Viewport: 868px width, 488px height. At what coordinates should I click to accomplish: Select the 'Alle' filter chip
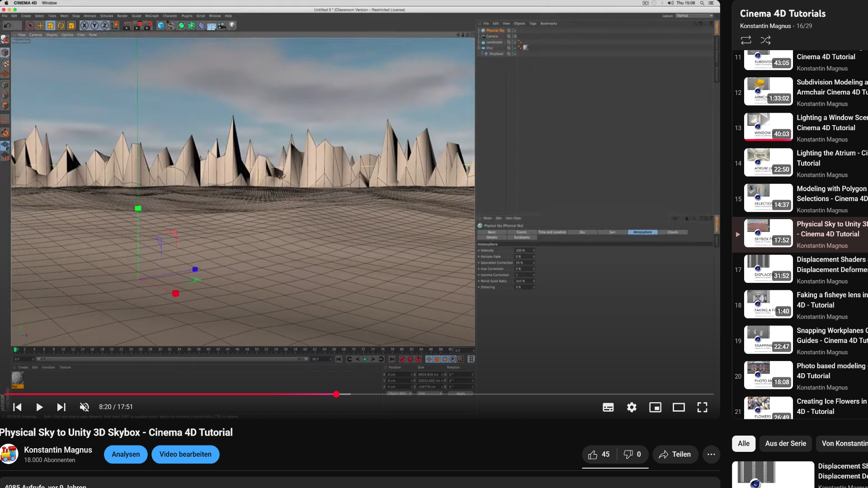744,444
